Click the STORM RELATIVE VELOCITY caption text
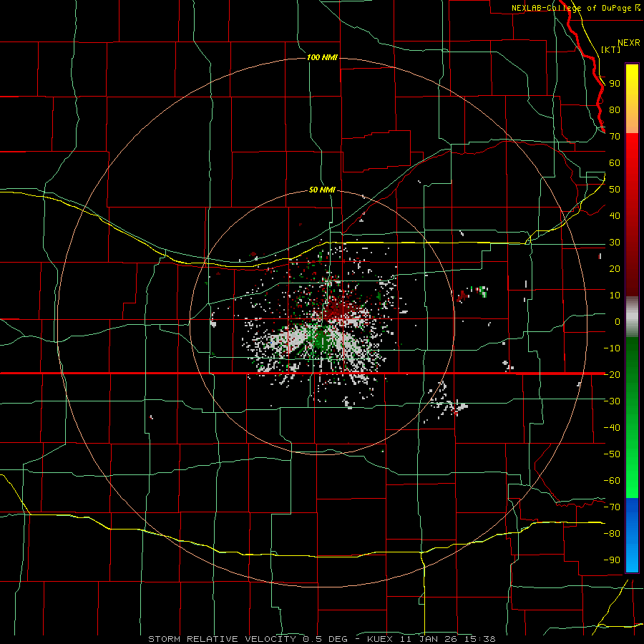Viewport: 644px width, 644px height. pos(224,639)
